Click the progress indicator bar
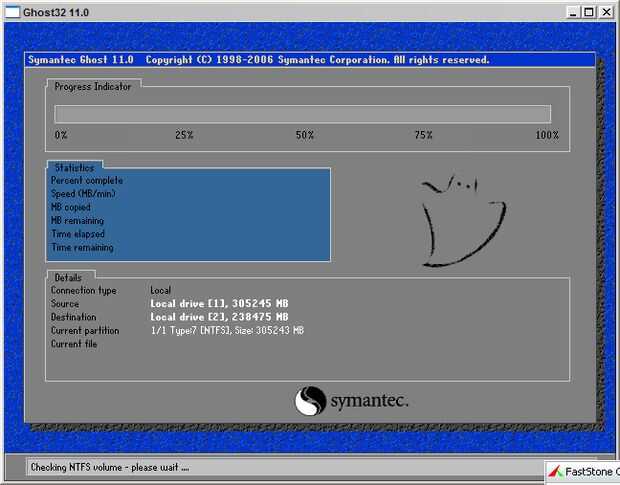The image size is (620, 485). coord(302,114)
